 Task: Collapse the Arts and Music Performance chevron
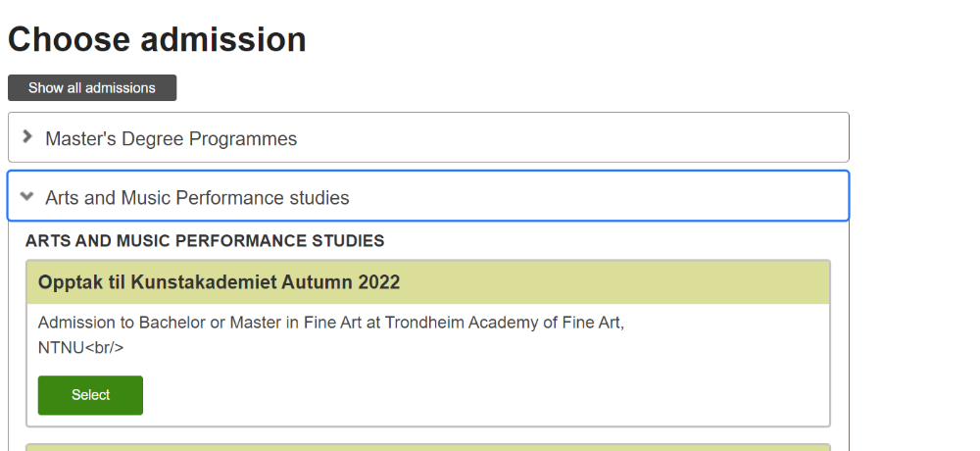coord(27,196)
